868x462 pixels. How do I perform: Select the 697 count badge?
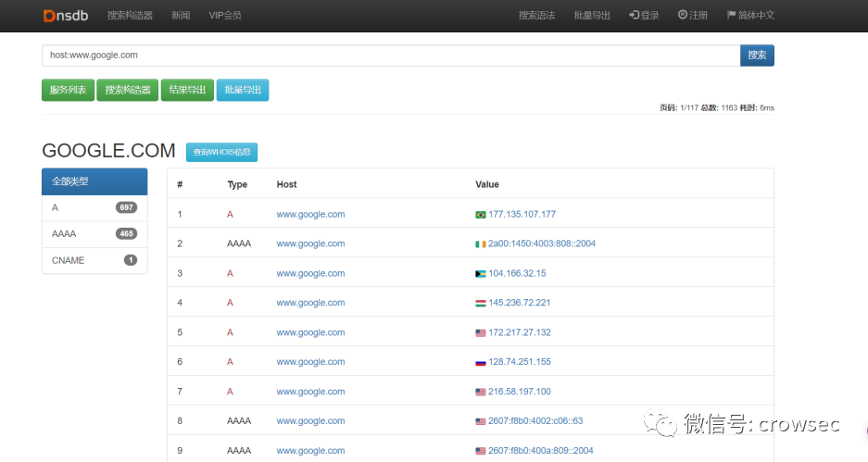tap(126, 207)
